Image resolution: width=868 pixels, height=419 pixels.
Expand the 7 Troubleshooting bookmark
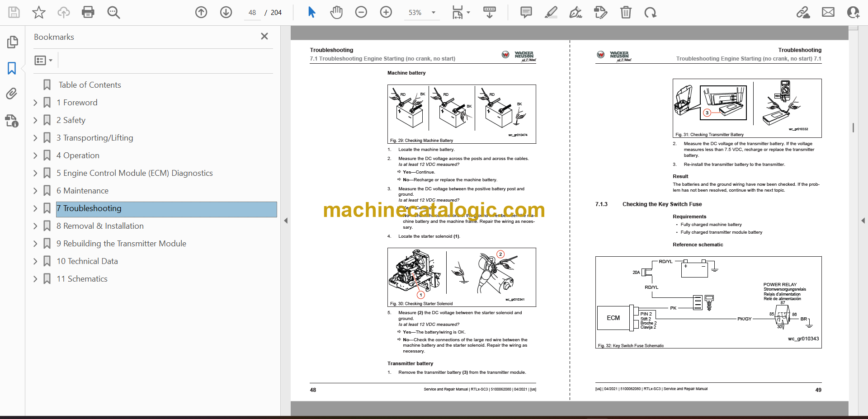click(35, 208)
